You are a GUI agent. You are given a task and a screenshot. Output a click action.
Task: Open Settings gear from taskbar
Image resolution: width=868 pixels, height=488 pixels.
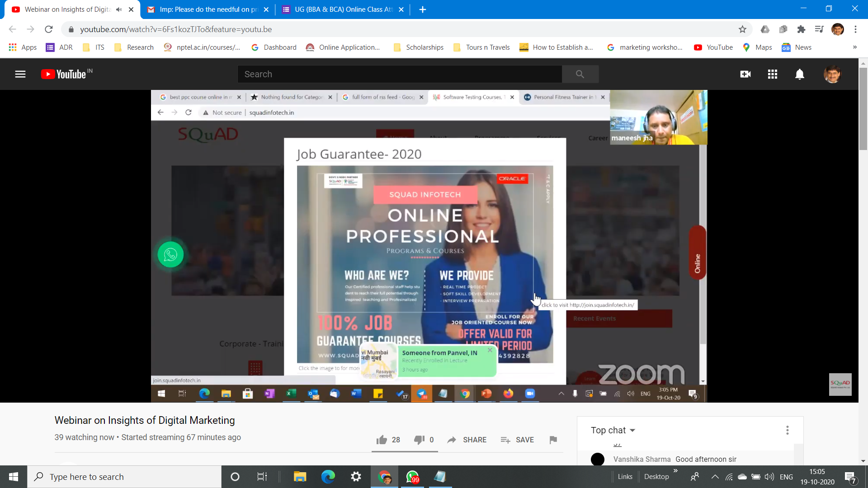coord(356,477)
